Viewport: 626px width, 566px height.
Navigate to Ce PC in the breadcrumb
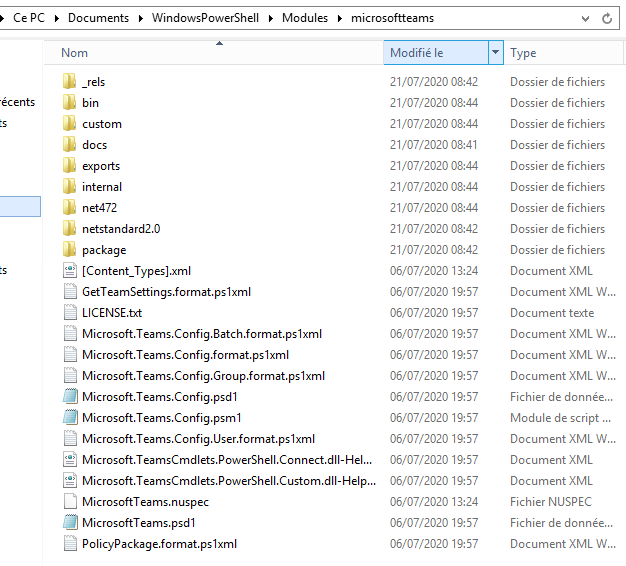[29, 18]
